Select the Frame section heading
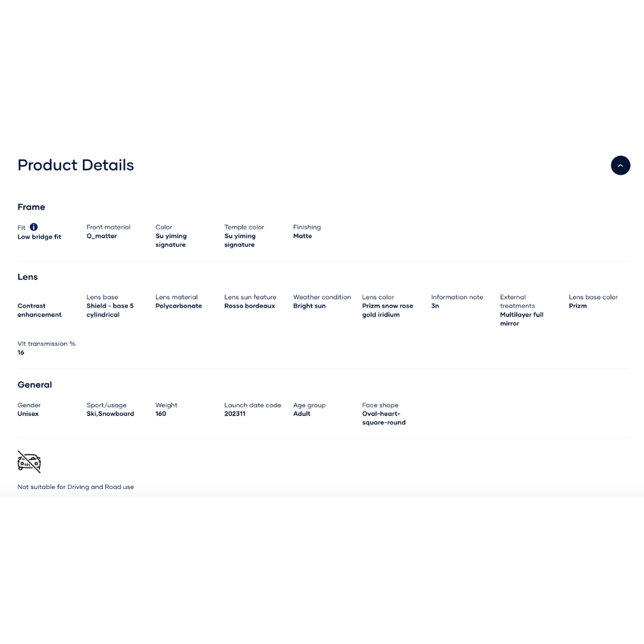The width and height of the screenshot is (644, 644). point(31,207)
